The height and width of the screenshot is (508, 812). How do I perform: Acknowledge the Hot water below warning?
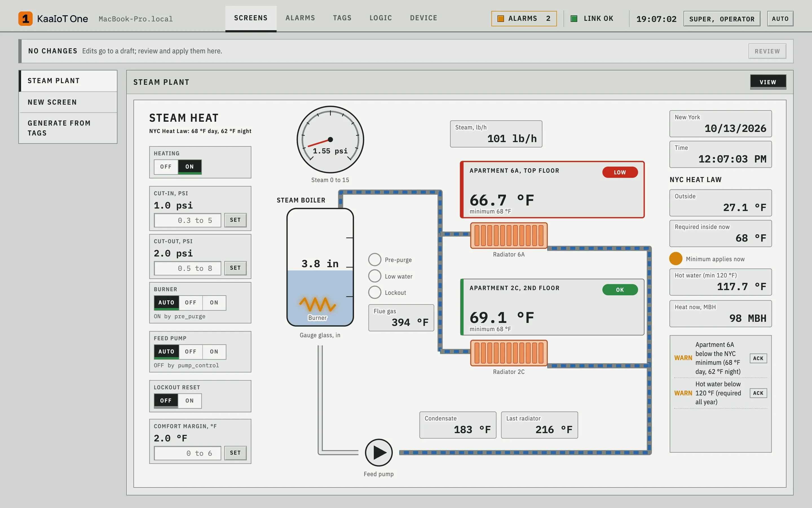pos(758,393)
